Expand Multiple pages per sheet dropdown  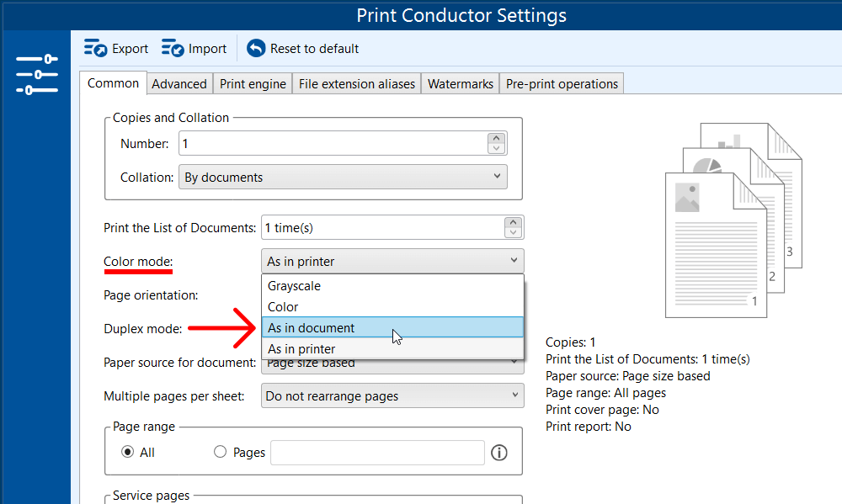coord(392,396)
